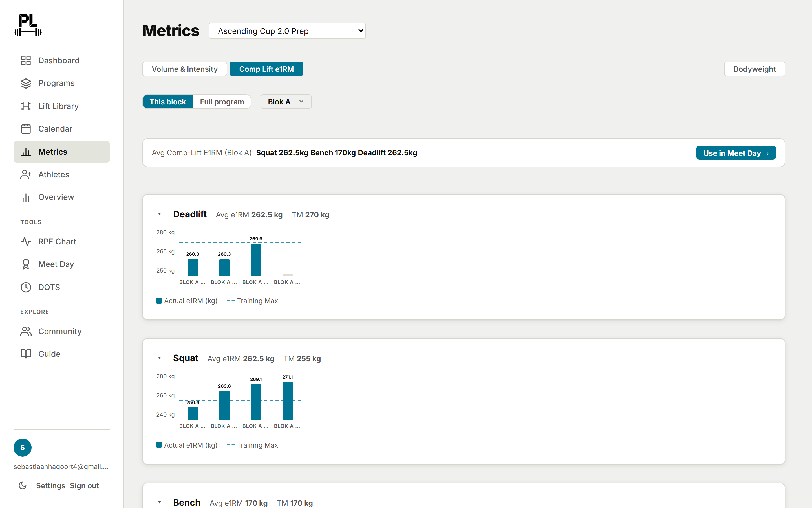Open Lift Library via its barbell icon
Image resolution: width=812 pixels, height=508 pixels.
[26, 106]
